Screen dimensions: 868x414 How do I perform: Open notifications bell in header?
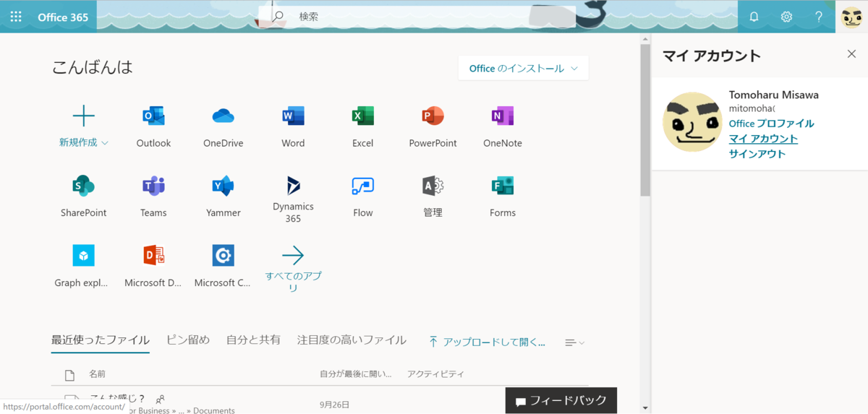(x=754, y=17)
